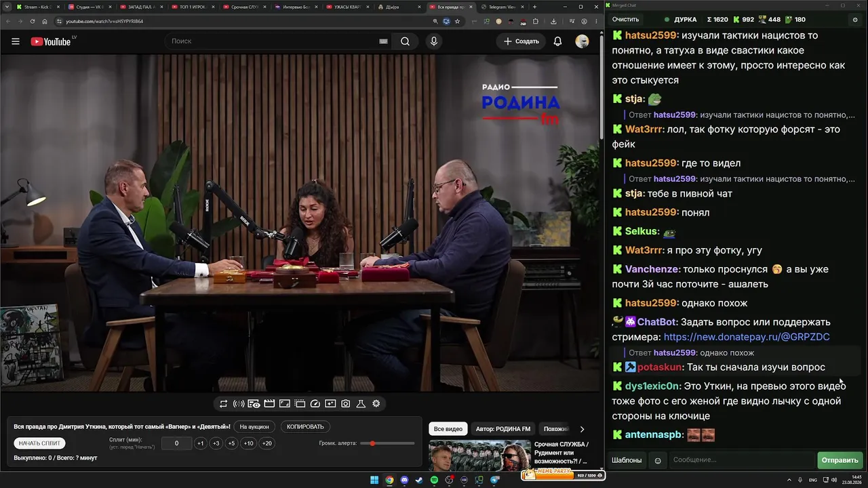Click the speedometer icon under the video
868x488 pixels.
pos(315,404)
